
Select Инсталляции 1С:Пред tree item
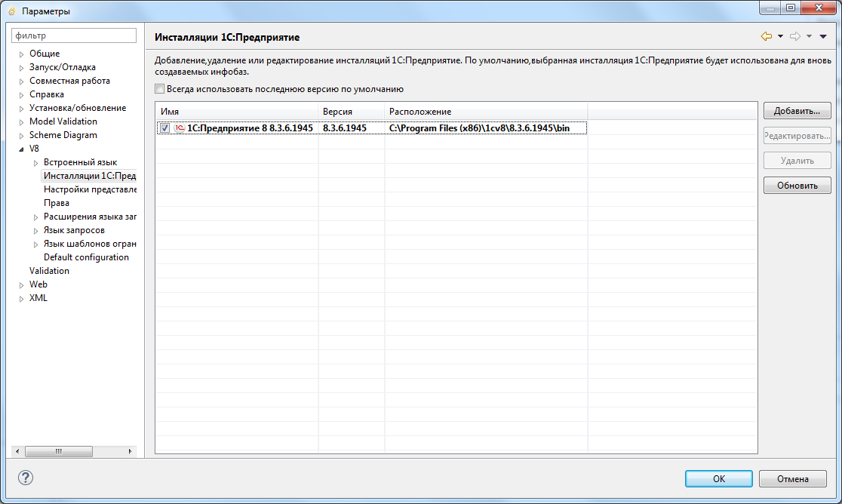coord(89,176)
